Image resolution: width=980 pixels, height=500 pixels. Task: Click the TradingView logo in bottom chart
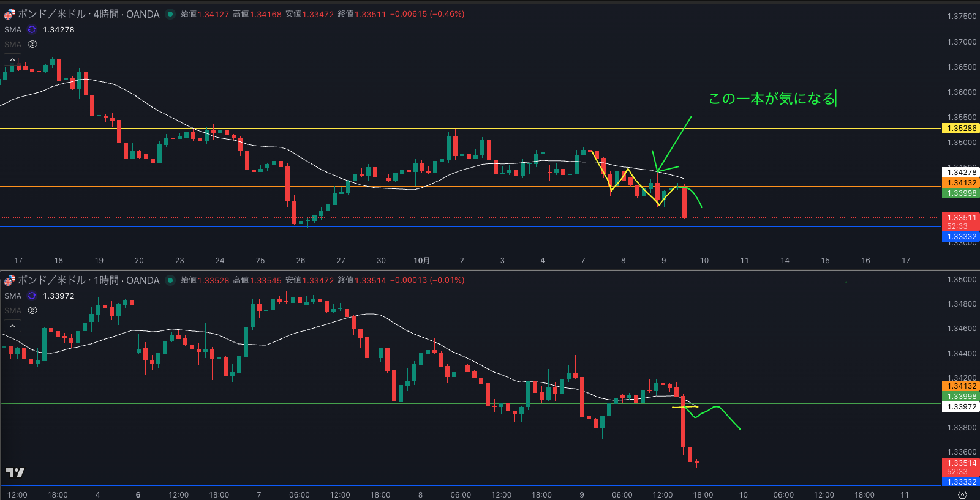[15, 472]
